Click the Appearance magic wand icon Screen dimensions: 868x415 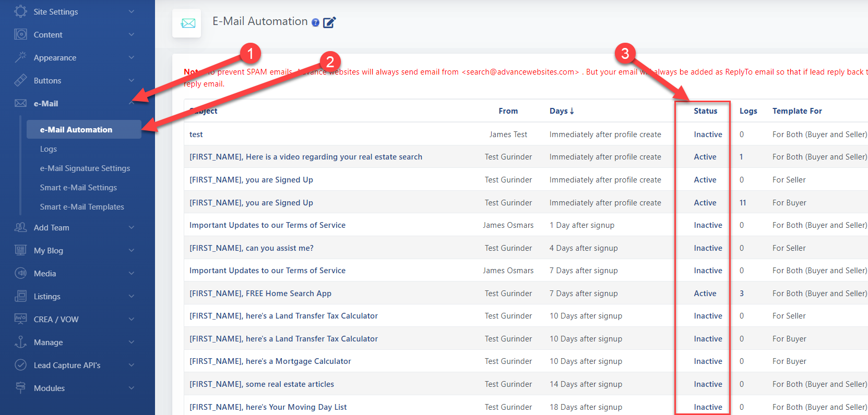click(x=20, y=57)
